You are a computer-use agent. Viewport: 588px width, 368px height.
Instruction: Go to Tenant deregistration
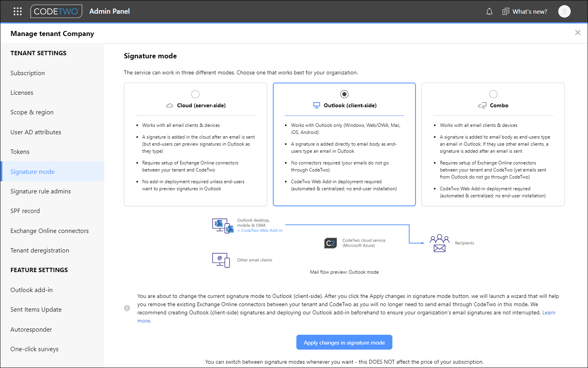pyautogui.click(x=53, y=250)
